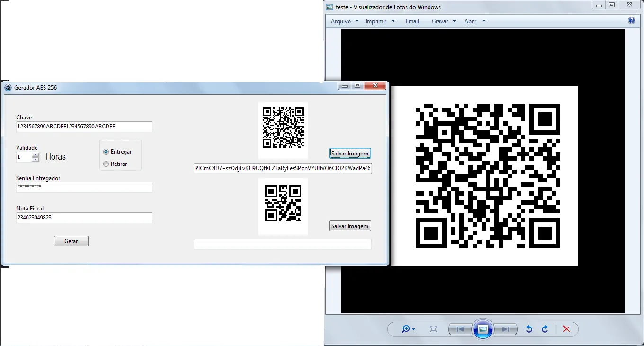The width and height of the screenshot is (644, 346).
Task: Minimize the Gerador AES 256 window
Action: pos(345,86)
